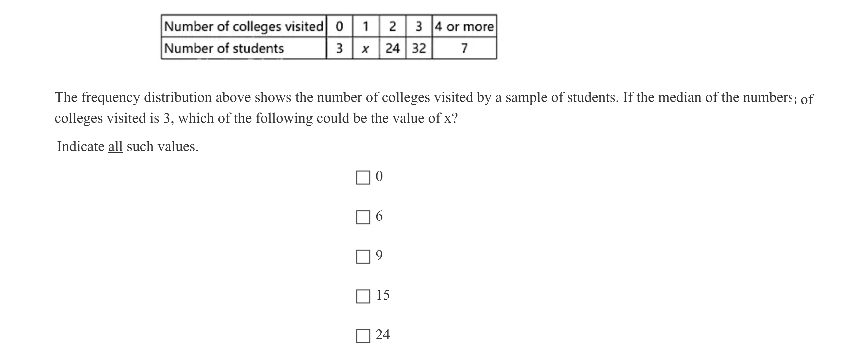Viewport: 868px width, 363px height.
Task: Click the colleges visited header cell "3"
Action: click(x=419, y=26)
